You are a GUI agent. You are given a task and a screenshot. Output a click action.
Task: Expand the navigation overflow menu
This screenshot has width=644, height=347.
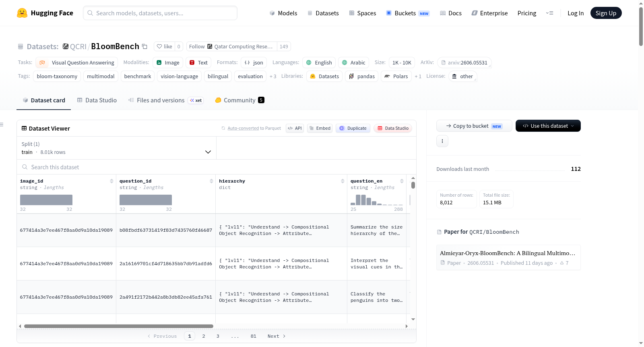click(x=549, y=13)
